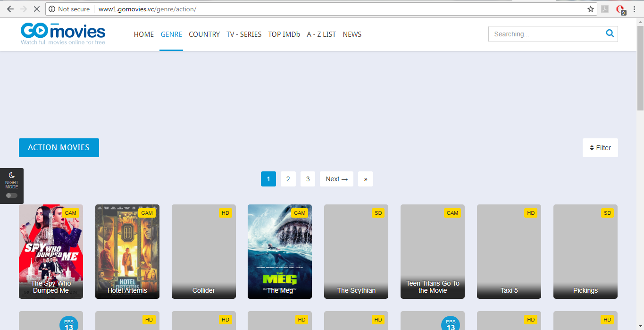Click CAM badge on The Meg

300,213
